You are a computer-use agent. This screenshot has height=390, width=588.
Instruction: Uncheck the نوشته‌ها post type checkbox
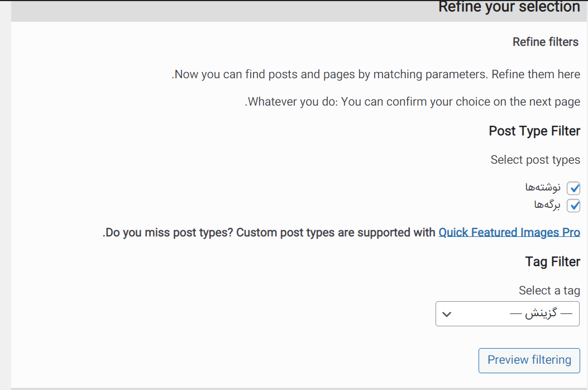point(573,188)
